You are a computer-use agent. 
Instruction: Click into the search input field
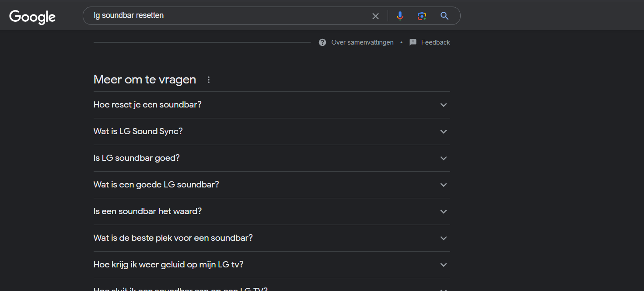(x=227, y=16)
